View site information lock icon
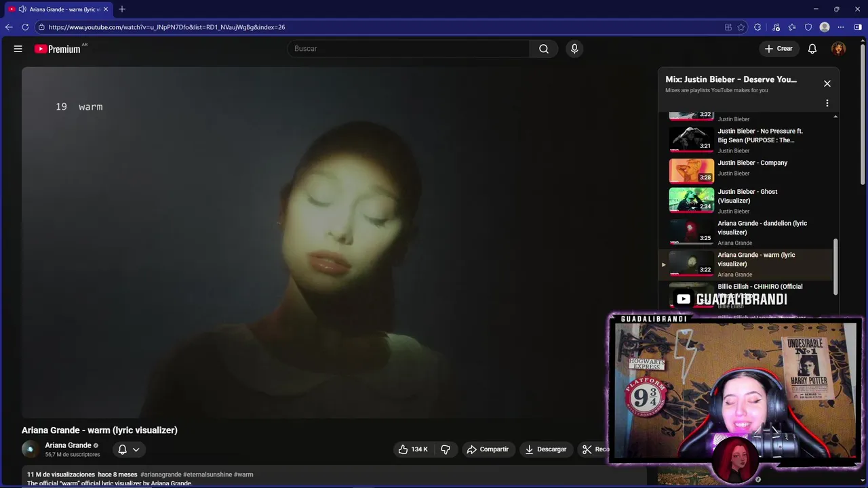 (x=41, y=27)
